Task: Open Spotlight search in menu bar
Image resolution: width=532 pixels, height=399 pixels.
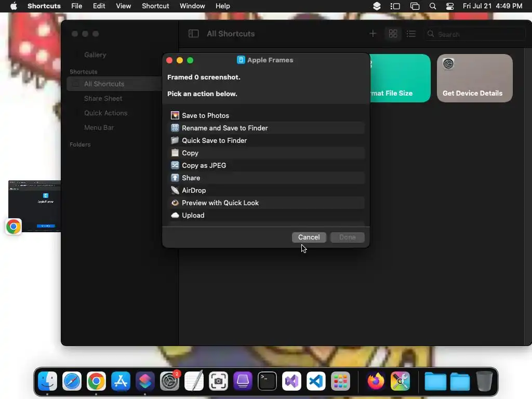Action: click(x=433, y=6)
